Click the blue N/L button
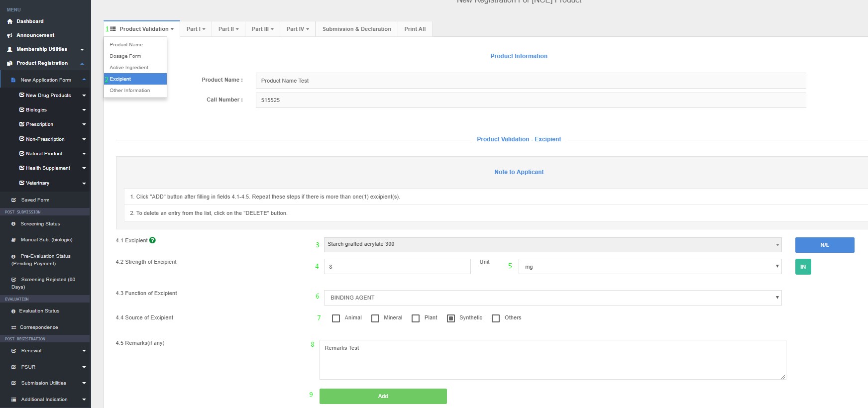Screen dimensions: 868x408 tap(824, 245)
